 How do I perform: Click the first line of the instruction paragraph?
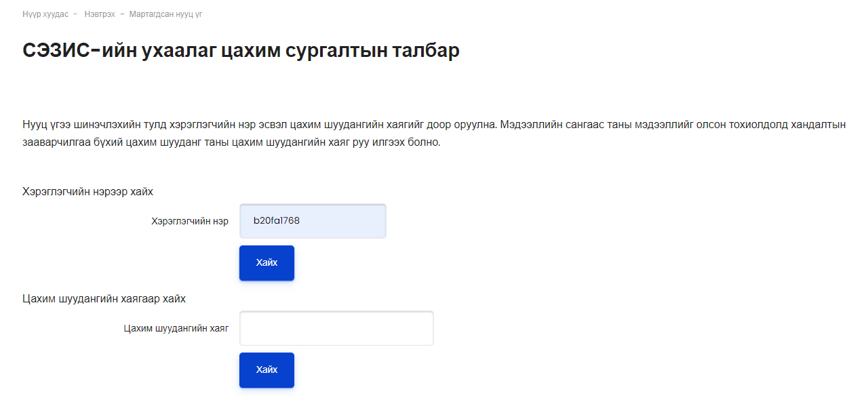(x=434, y=125)
